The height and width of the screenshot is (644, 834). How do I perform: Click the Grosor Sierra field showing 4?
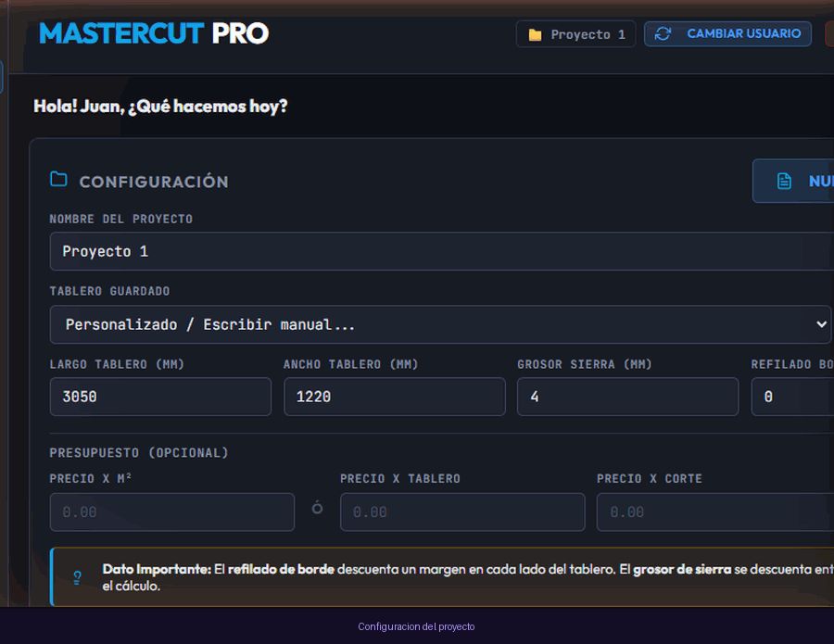pyautogui.click(x=627, y=397)
